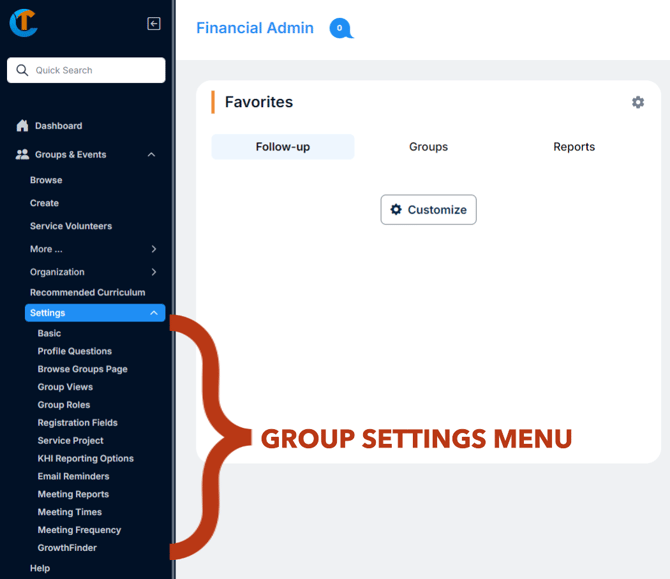670x579 pixels.
Task: Click the app logo in the sidebar
Action: (x=24, y=23)
